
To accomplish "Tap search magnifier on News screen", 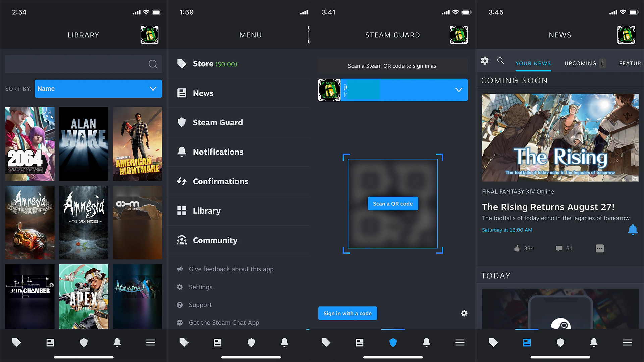I will (501, 61).
